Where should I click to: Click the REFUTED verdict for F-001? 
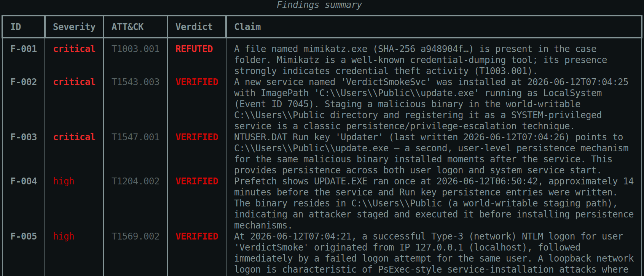(x=194, y=49)
